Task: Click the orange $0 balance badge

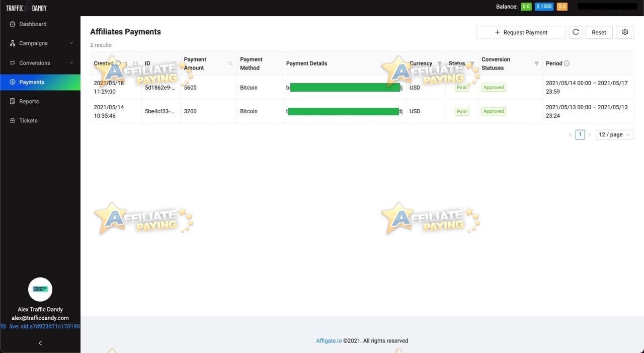Action: tap(562, 7)
